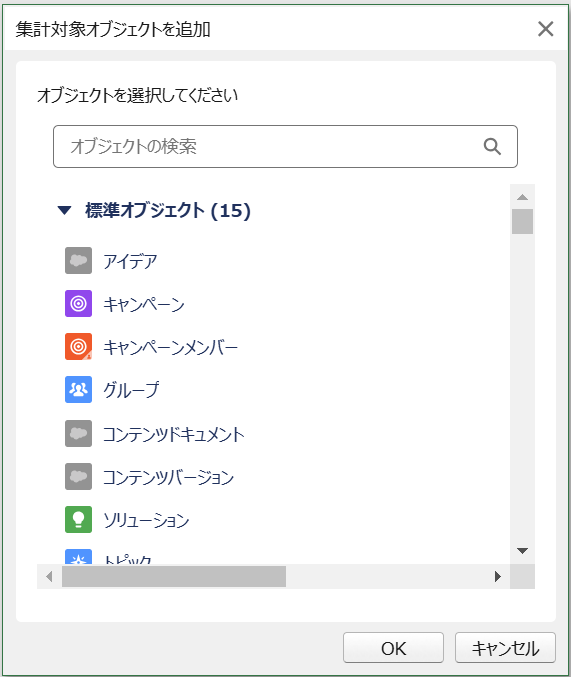The width and height of the screenshot is (571, 677).
Task: Click the blue people icon for グループ
Action: (x=78, y=389)
